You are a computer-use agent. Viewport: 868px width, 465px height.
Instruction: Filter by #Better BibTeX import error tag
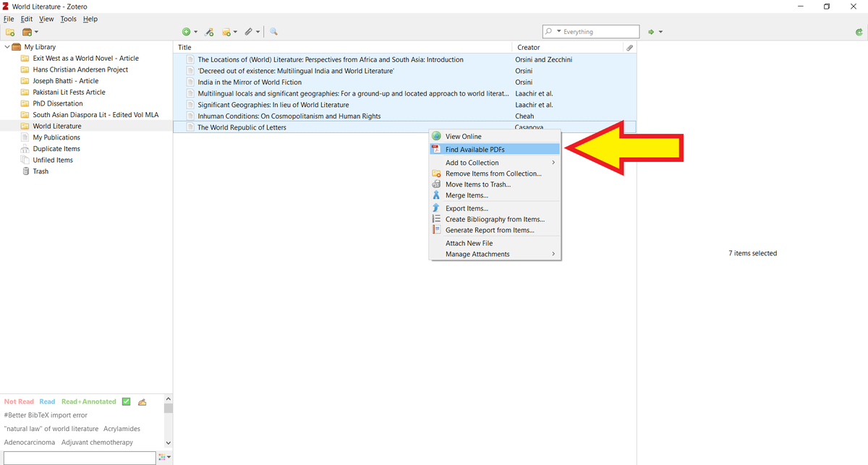point(46,415)
